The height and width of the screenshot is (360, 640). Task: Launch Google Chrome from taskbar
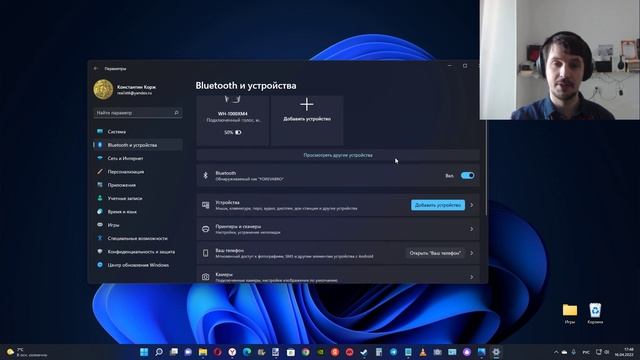tap(306, 352)
